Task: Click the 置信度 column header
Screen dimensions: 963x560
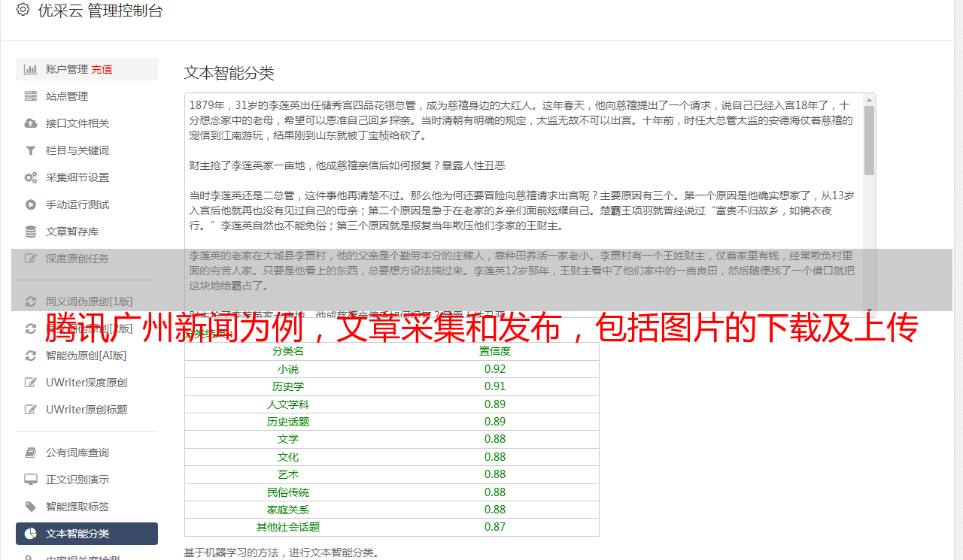Action: 495,351
